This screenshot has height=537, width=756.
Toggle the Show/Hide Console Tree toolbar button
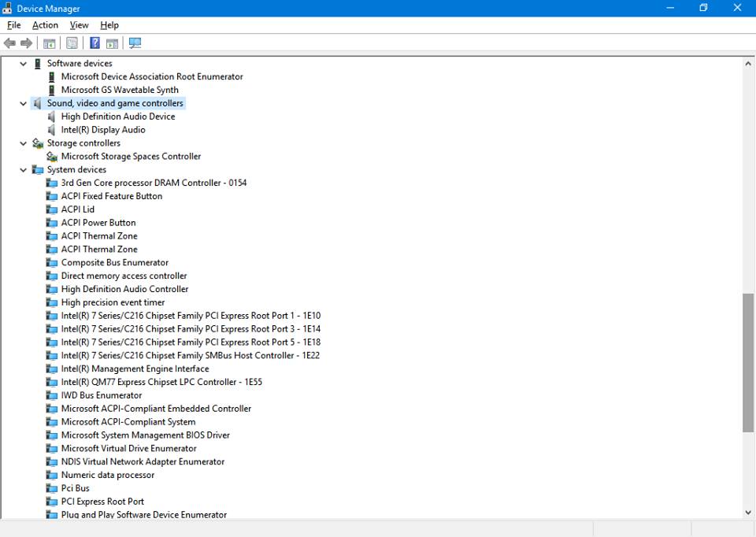49,43
